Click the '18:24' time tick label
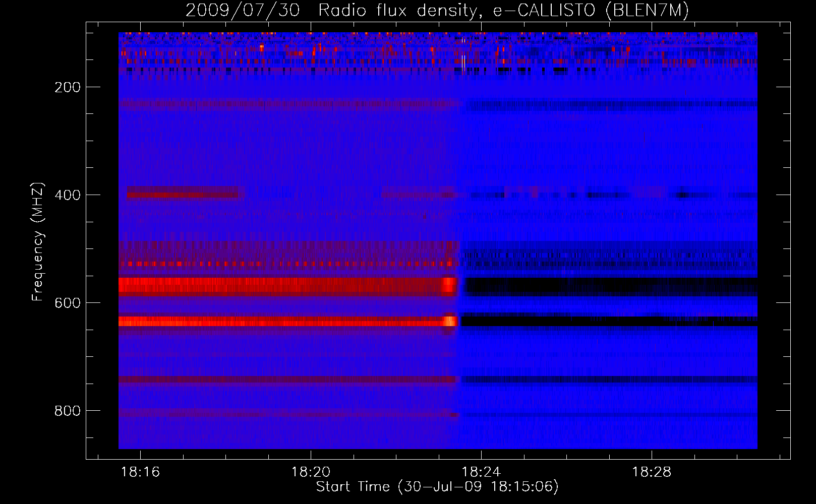The height and width of the screenshot is (504, 816). (x=482, y=472)
